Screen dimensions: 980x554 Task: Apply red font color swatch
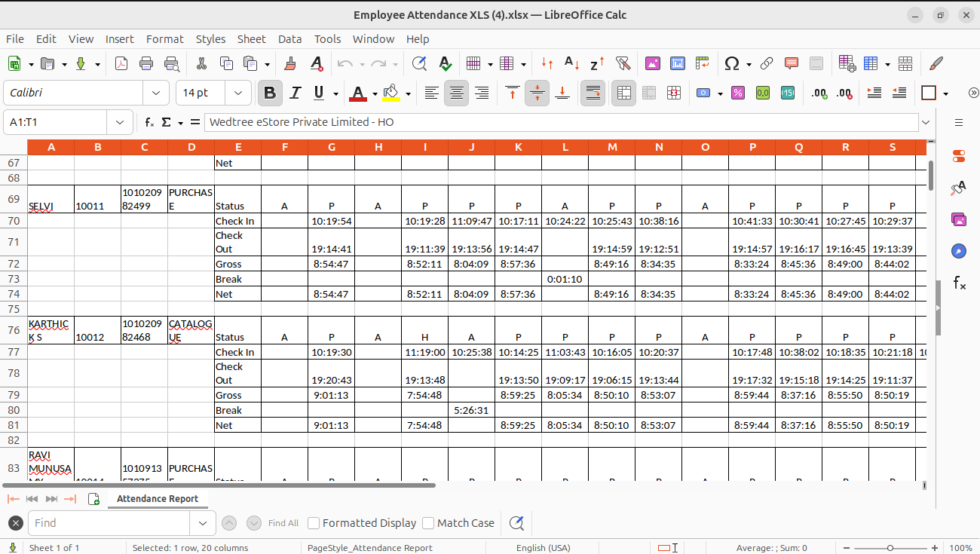click(x=358, y=93)
